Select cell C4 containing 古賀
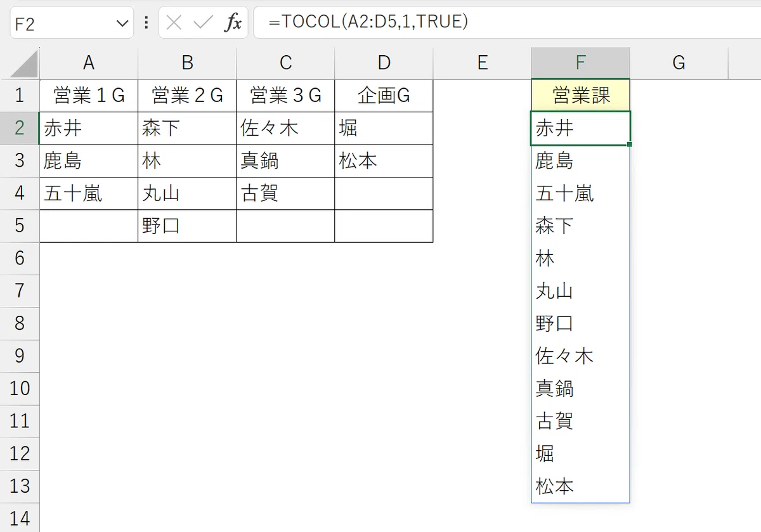 285,193
